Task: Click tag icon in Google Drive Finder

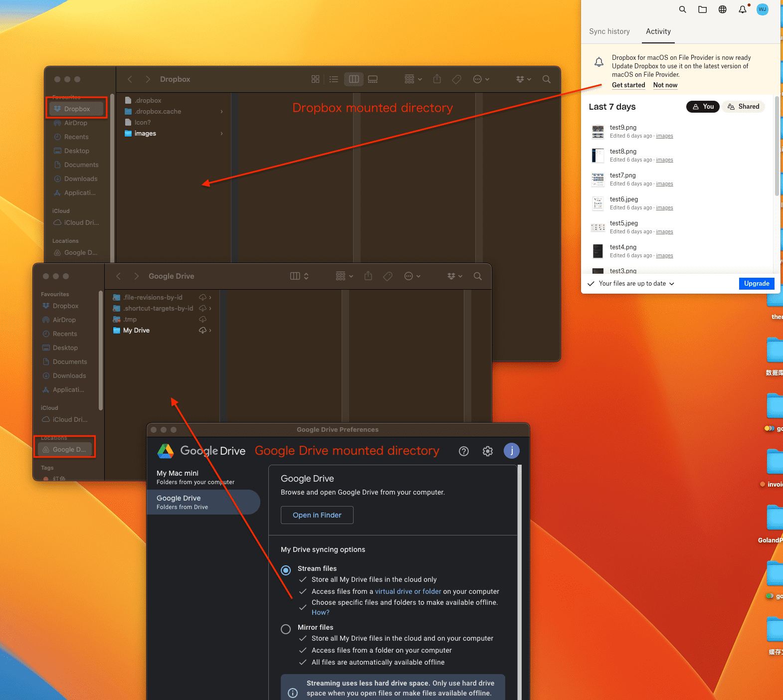Action: (388, 276)
